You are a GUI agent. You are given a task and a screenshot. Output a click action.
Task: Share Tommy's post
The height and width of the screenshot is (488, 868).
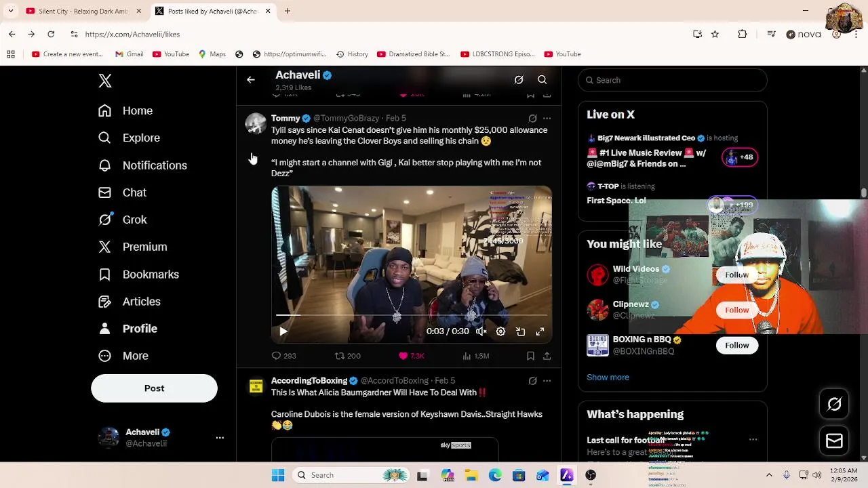pos(547,356)
